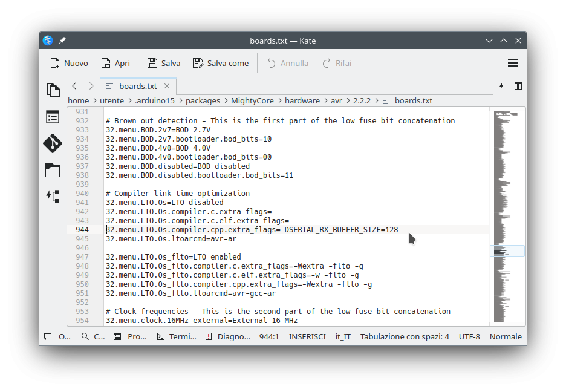Open a file with Apri
The width and height of the screenshot is (566, 392).
coord(115,63)
